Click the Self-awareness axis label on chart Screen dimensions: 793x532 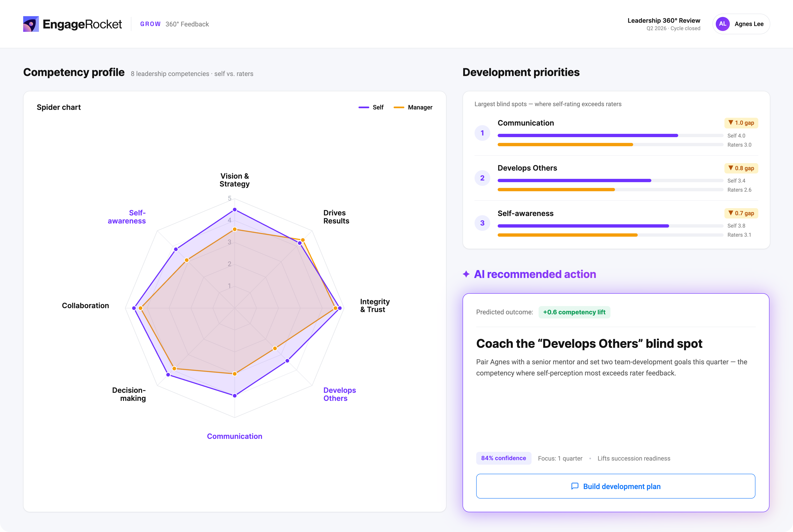(127, 217)
